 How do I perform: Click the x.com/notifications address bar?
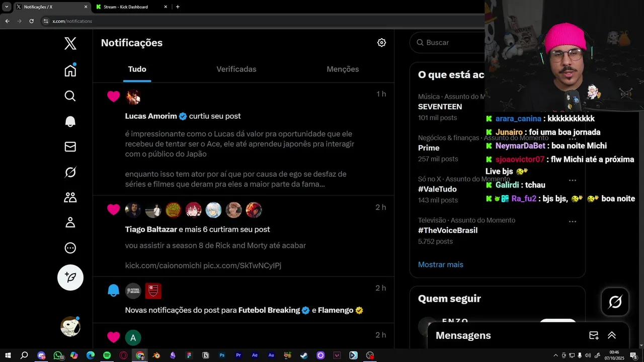262,21
